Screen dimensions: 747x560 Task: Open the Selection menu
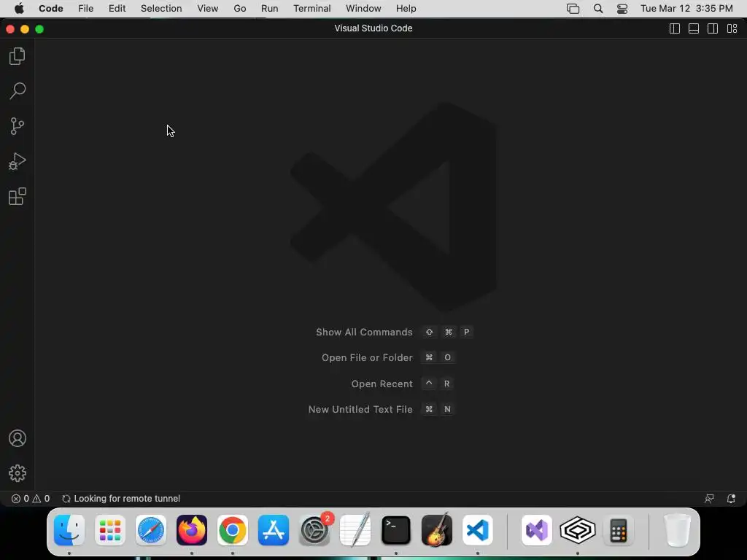tap(161, 9)
